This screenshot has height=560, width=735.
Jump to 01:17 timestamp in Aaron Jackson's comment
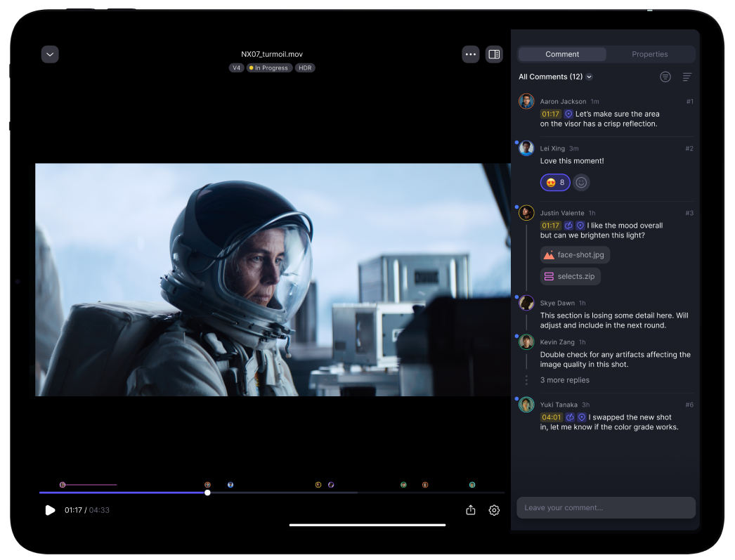click(x=550, y=114)
